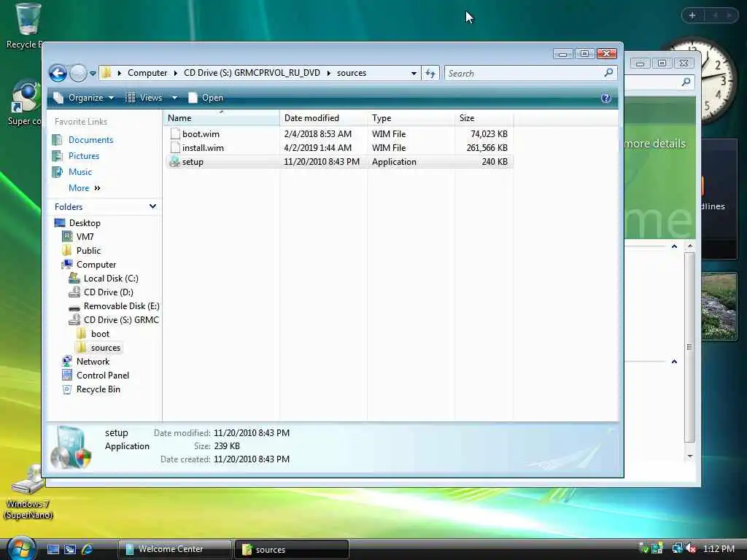Click the taskbar clock showing 1:12 PM
This screenshot has height=560, width=747.
(719, 548)
